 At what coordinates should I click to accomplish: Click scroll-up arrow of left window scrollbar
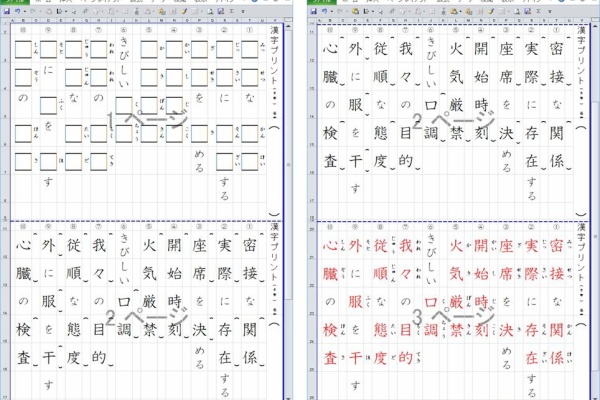tap(288, 26)
